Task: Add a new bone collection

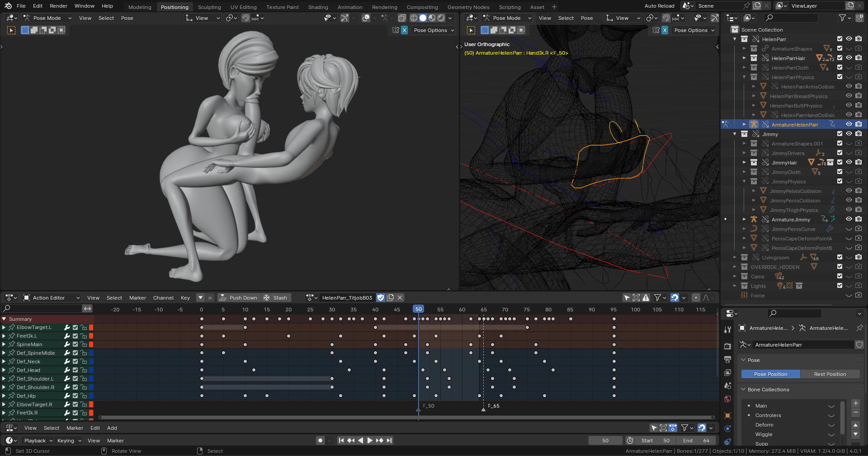Action: click(855, 403)
